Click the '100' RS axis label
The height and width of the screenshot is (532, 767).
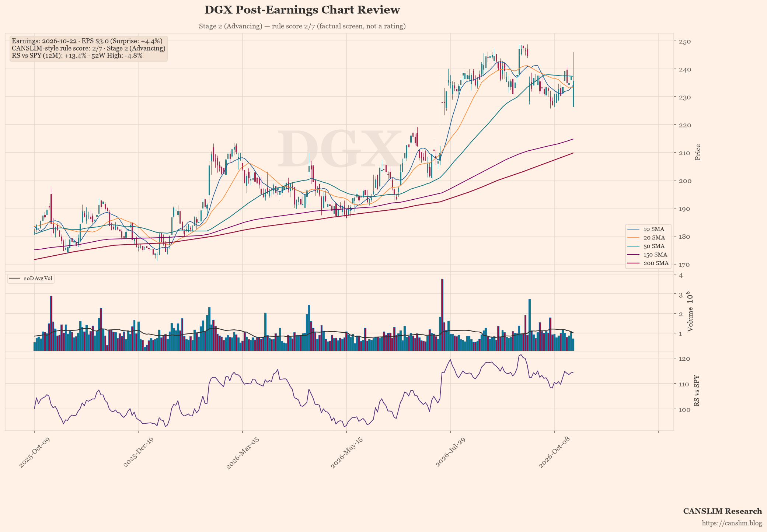(685, 409)
